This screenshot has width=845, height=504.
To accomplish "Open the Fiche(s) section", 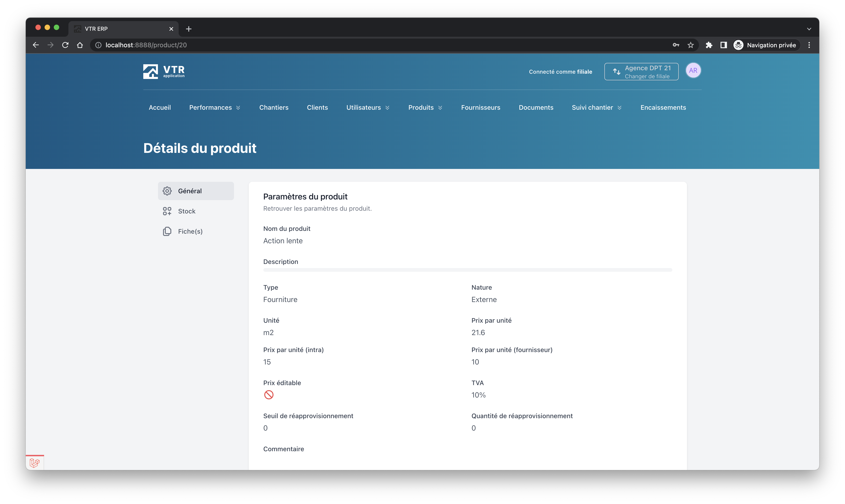I will point(190,232).
